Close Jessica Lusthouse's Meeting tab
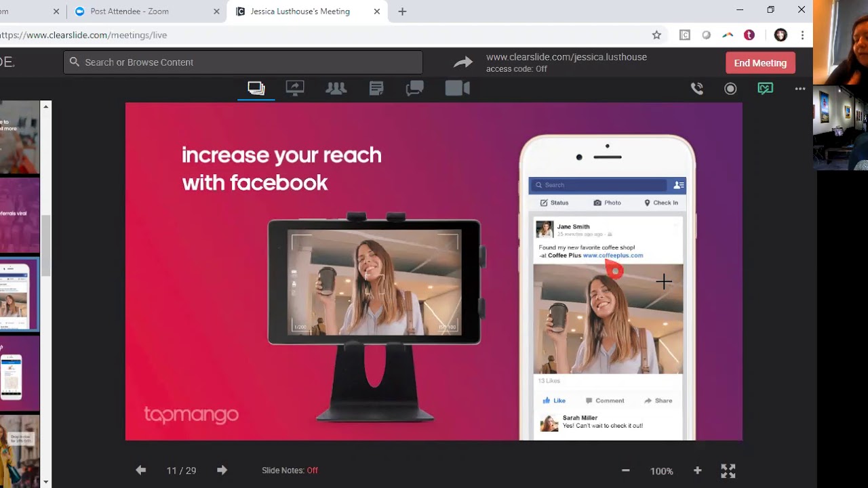The image size is (868, 488). (377, 12)
